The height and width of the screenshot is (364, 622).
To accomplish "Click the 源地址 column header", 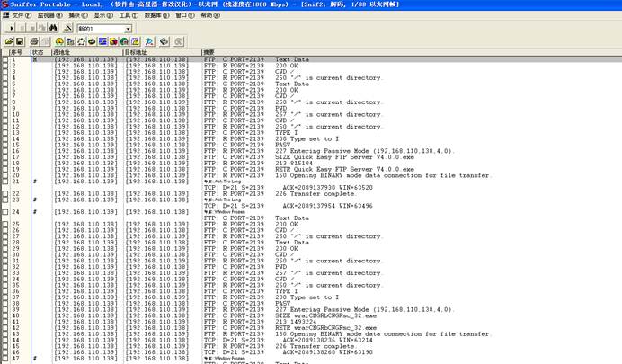I will 87,52.
